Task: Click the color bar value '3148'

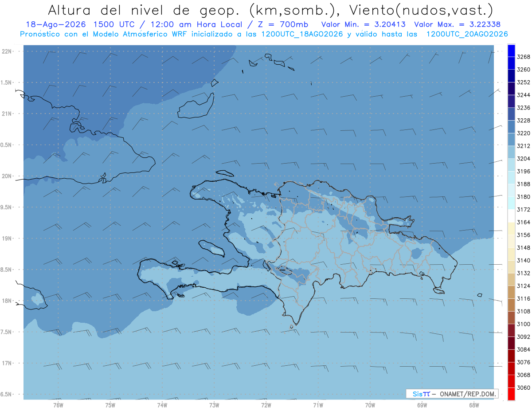Action: pos(524,247)
